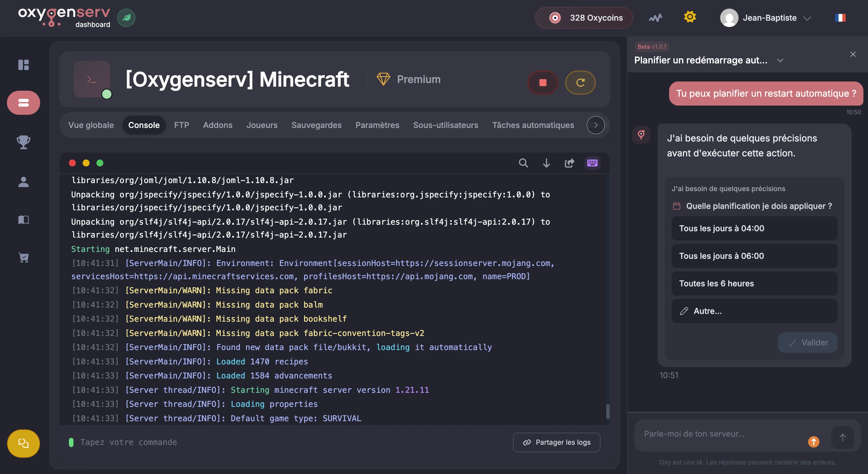Open the documentation book icon in sidebar
The width and height of the screenshot is (868, 474).
[x=23, y=220]
